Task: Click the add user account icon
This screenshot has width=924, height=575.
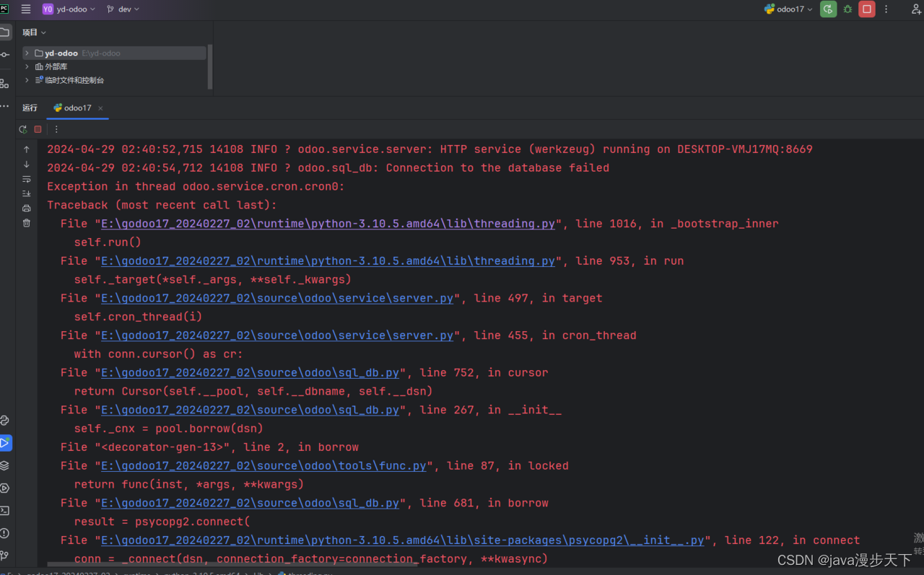Action: pyautogui.click(x=916, y=9)
